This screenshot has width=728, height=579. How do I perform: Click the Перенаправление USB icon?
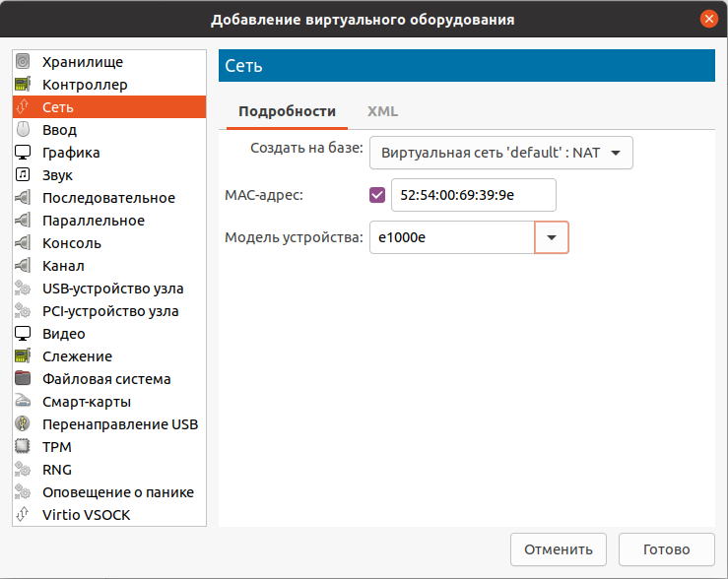[x=23, y=424]
